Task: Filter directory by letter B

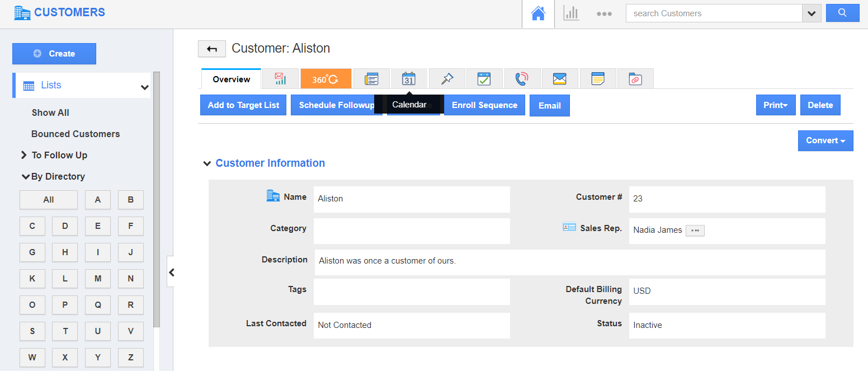Action: [131, 200]
